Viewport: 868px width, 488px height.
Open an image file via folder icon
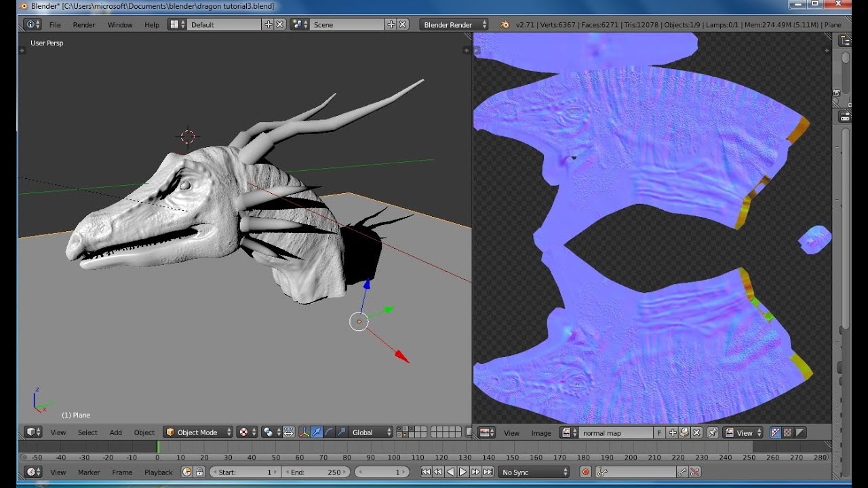click(x=684, y=432)
